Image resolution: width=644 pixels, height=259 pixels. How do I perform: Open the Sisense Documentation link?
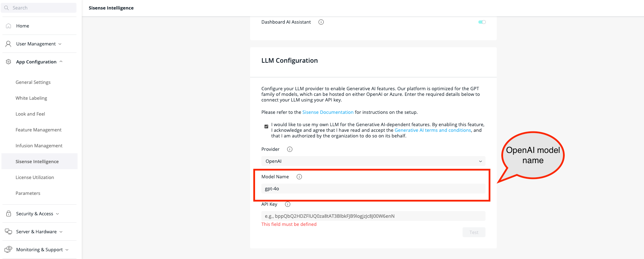(328, 112)
